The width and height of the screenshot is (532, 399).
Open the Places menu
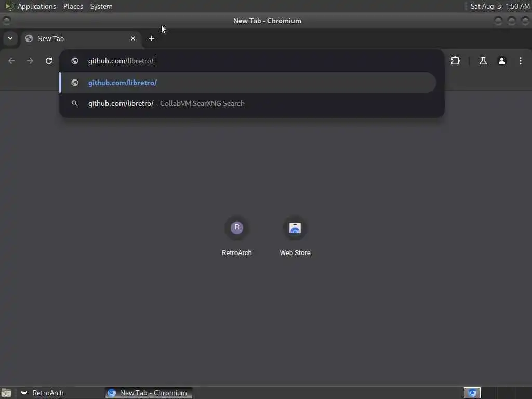[x=73, y=6]
